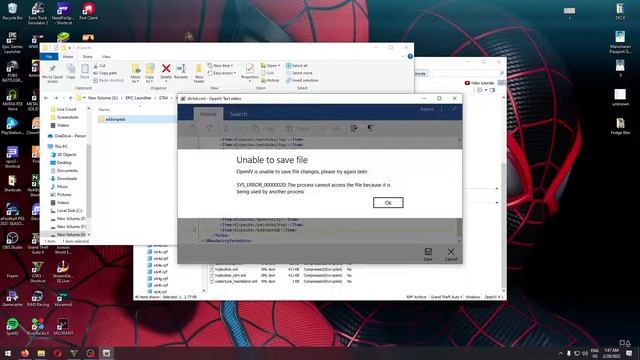Open the New item dropdown in Explorer ribbon

coord(220,66)
